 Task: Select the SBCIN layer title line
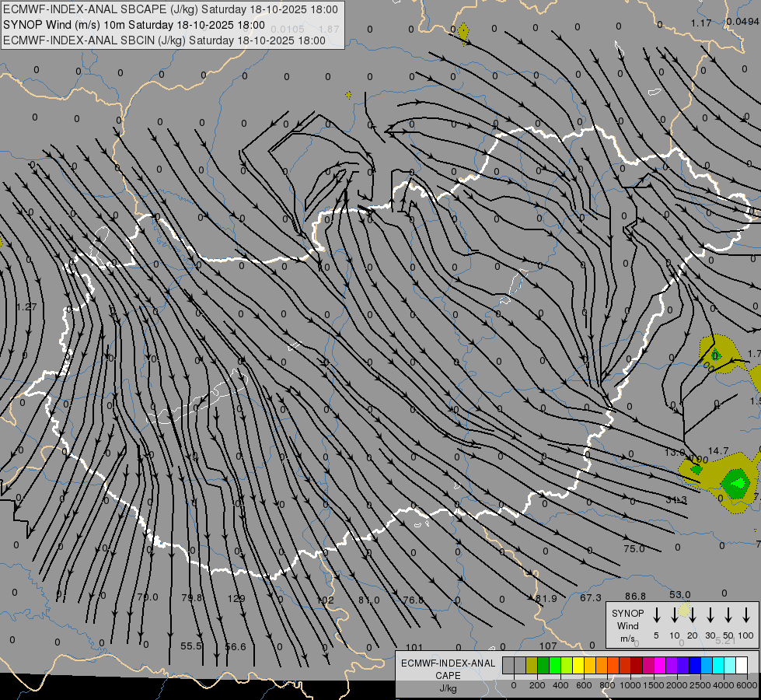165,40
